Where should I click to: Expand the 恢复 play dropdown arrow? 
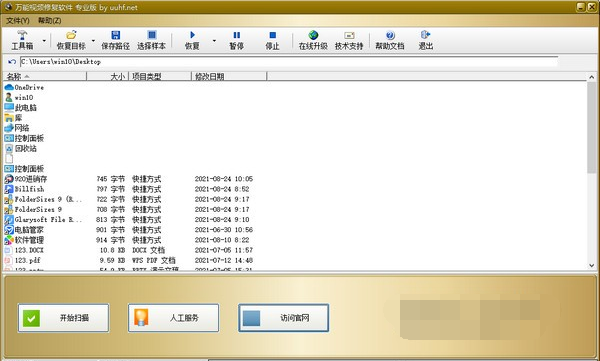(x=214, y=41)
